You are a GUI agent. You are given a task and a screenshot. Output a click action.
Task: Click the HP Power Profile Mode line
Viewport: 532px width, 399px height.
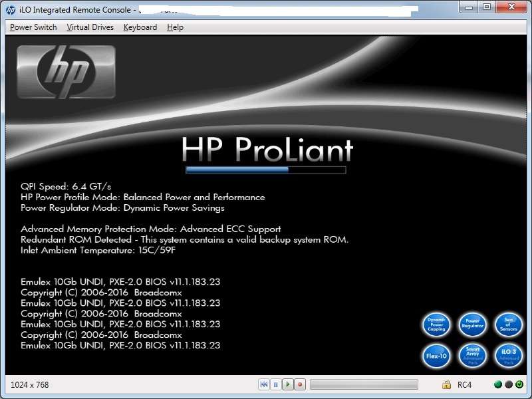(143, 197)
